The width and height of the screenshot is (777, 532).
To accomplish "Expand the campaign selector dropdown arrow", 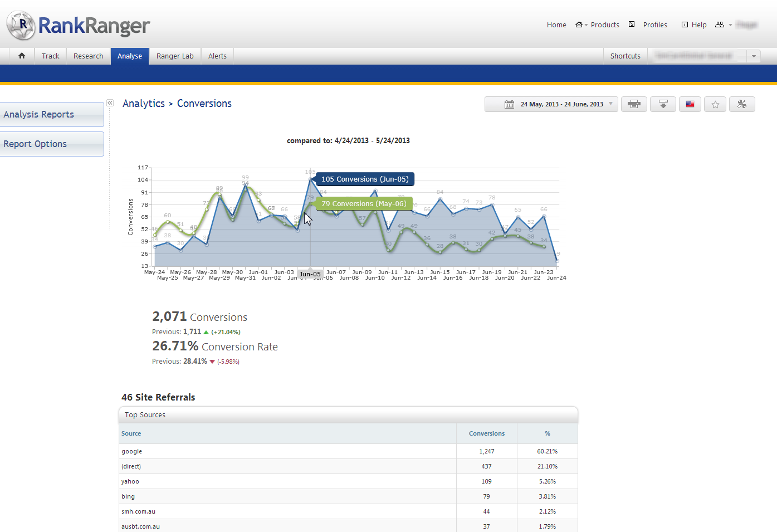I will click(754, 56).
